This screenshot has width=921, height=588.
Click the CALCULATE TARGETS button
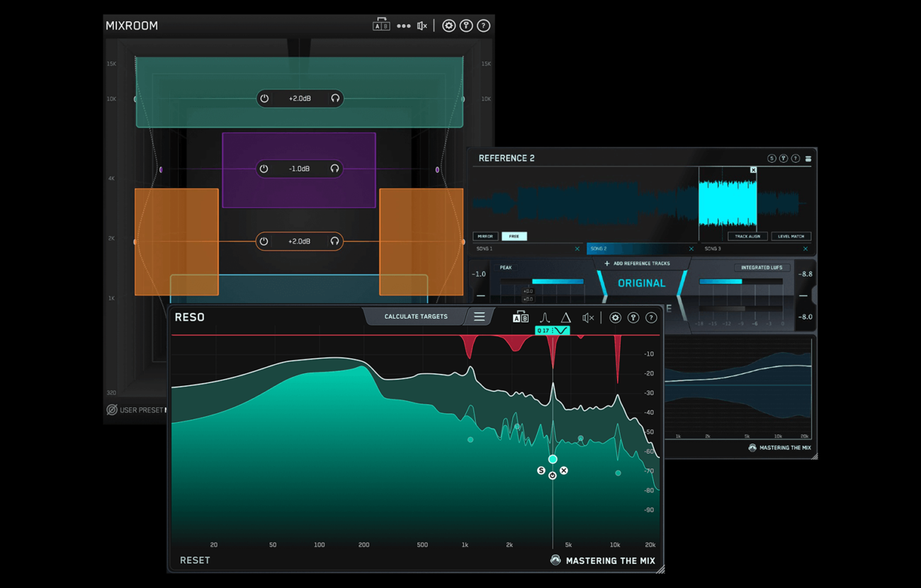(x=414, y=317)
